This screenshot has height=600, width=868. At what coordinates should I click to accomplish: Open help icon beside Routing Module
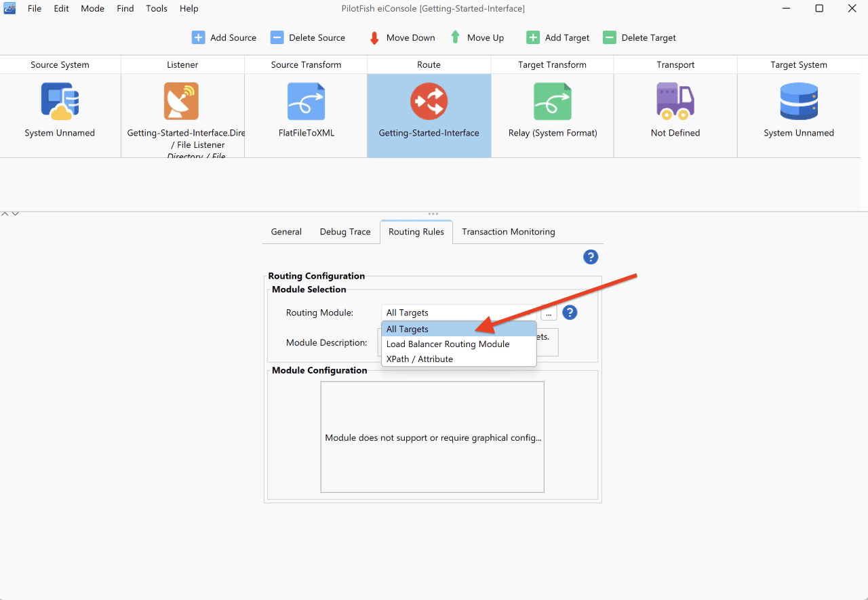click(570, 313)
